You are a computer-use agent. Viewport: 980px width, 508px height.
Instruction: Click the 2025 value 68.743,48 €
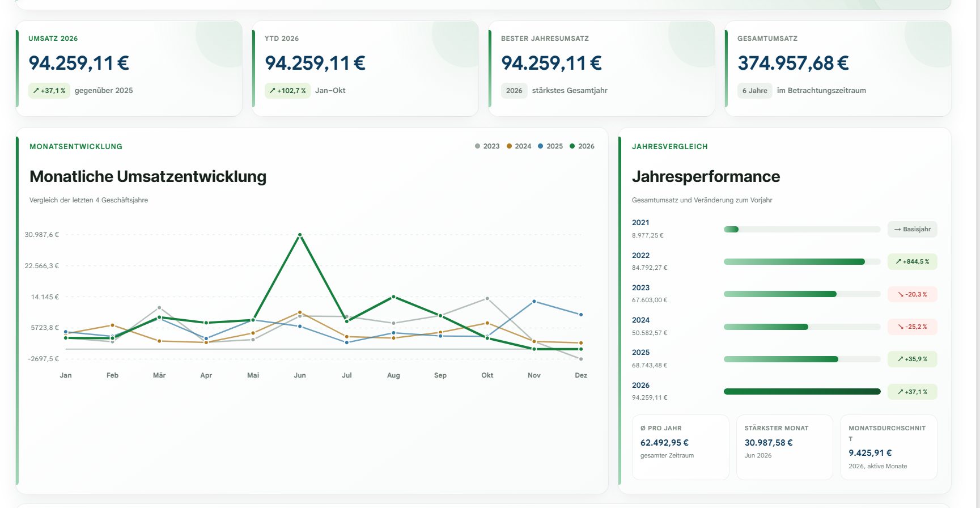[x=650, y=365]
